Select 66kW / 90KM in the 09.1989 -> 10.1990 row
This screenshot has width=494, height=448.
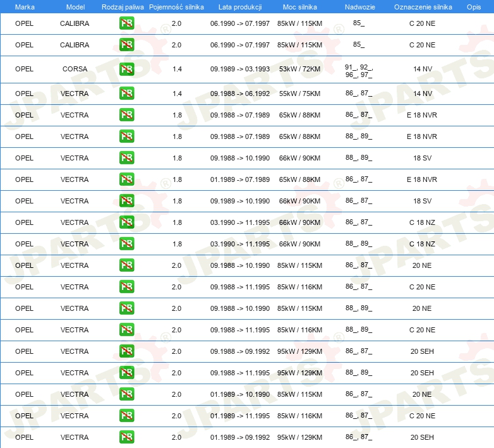coord(299,201)
